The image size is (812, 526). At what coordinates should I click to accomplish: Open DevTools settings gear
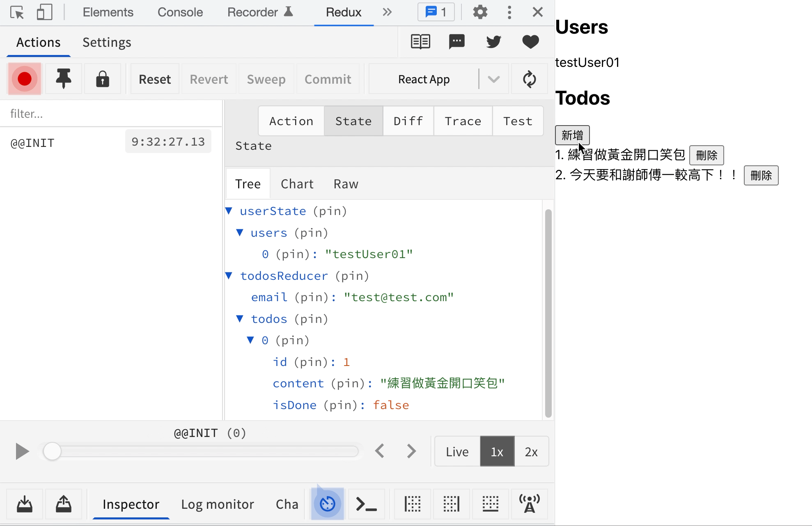(480, 12)
